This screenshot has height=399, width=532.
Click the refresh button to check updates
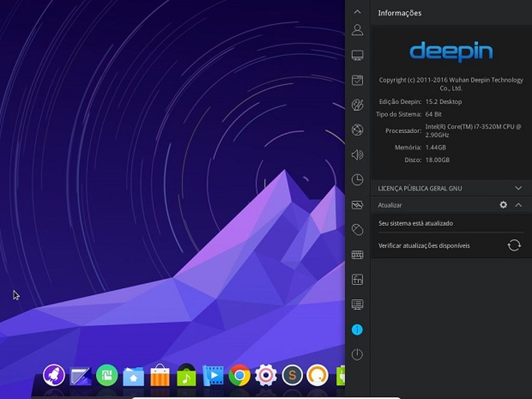tap(514, 245)
